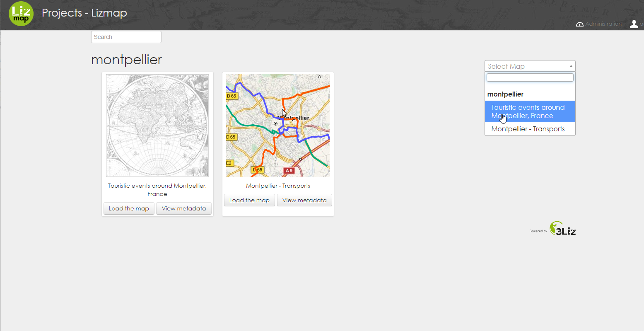Click the Projects - Lizmap page title
Screen dimensions: 644x331
[84, 13]
